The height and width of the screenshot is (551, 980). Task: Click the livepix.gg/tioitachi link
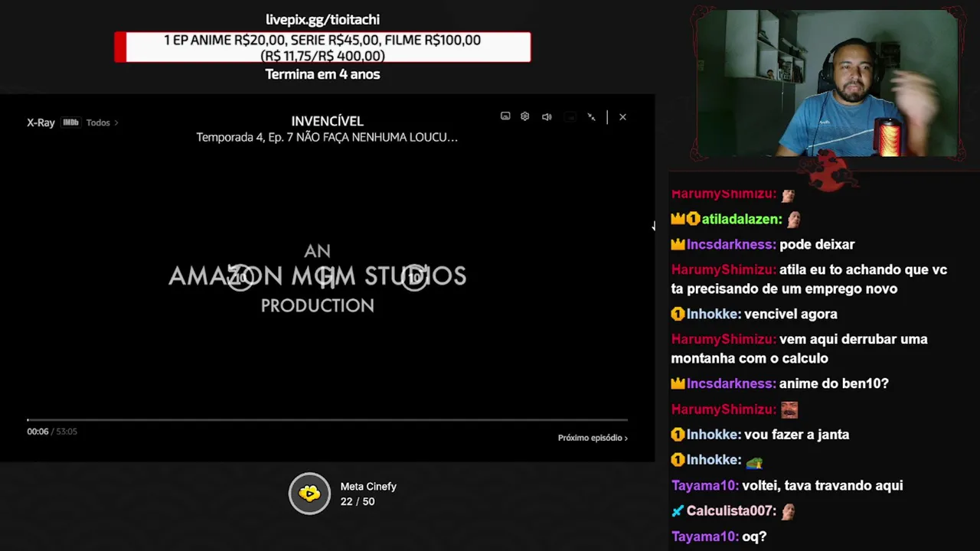[322, 20]
